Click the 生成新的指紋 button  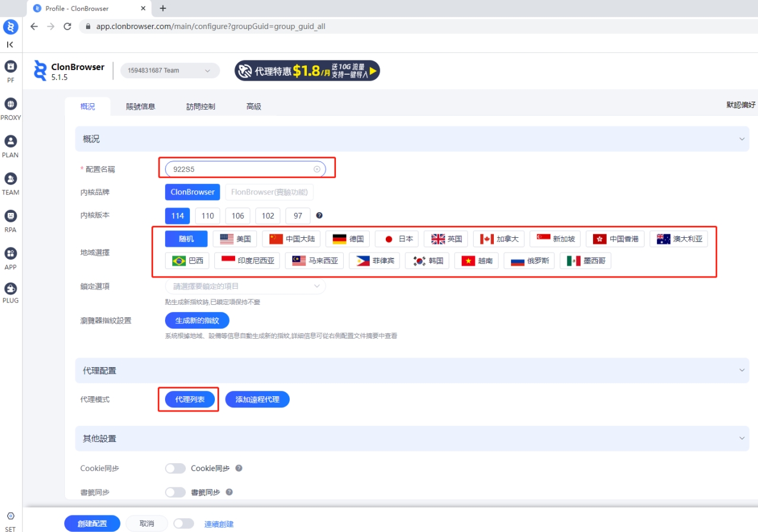click(197, 320)
